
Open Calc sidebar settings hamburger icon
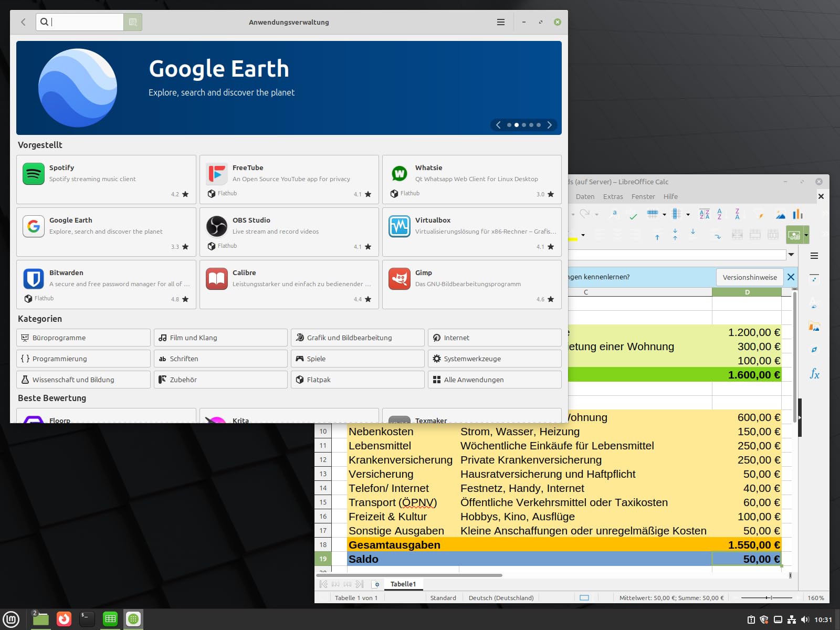[x=814, y=256]
